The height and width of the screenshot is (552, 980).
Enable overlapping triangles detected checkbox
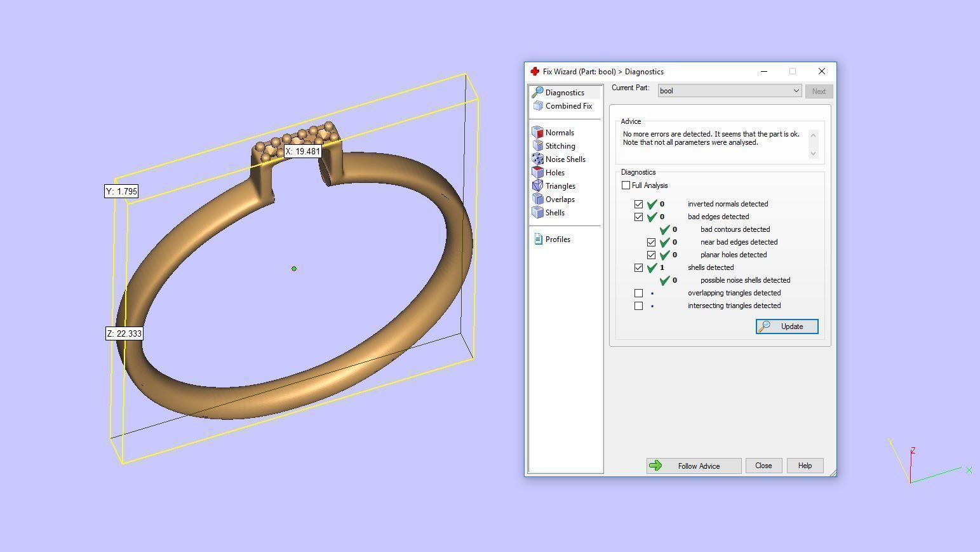coord(638,293)
